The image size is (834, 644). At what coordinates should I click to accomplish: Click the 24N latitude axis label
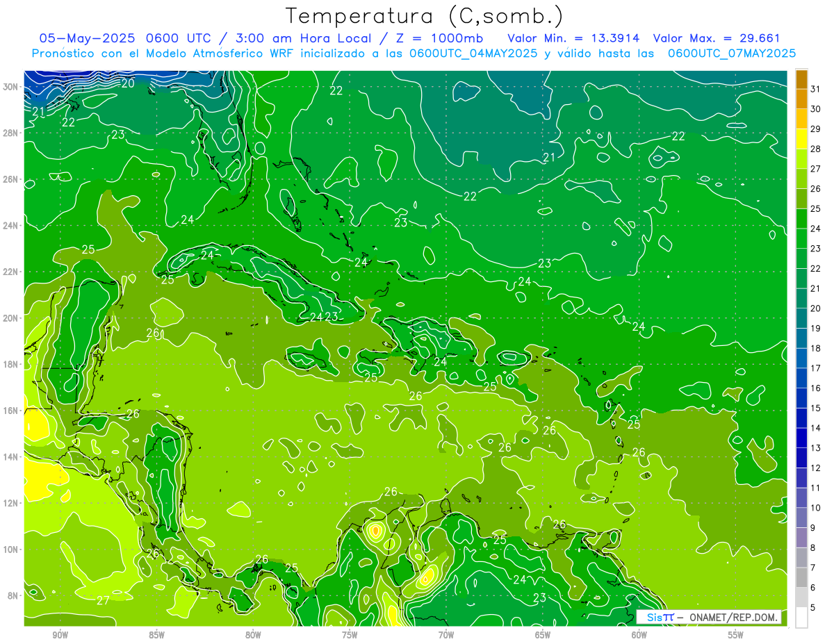coord(10,225)
